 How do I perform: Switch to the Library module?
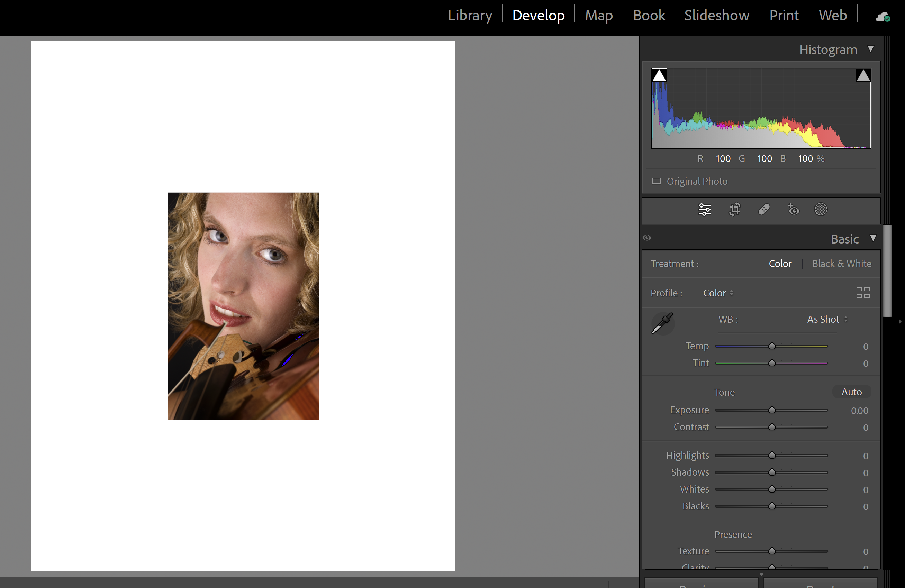(470, 16)
